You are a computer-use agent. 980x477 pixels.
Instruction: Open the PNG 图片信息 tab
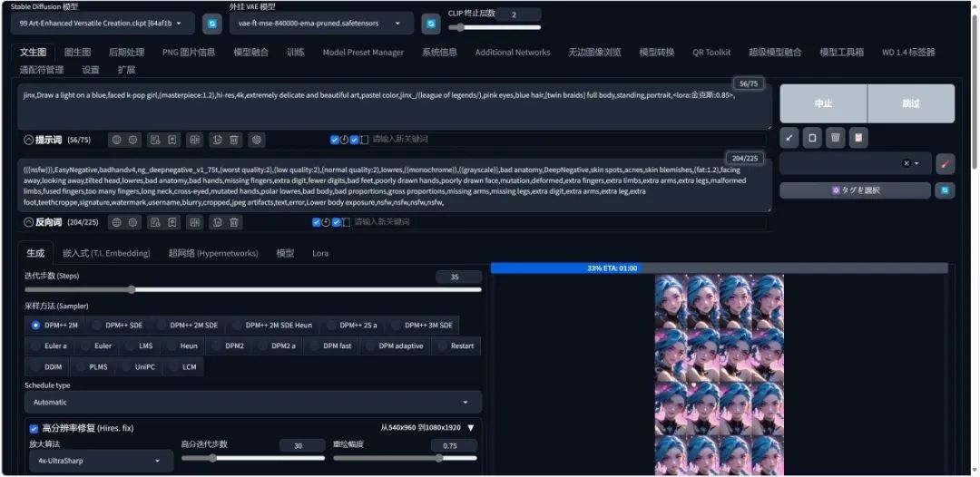[189, 53]
